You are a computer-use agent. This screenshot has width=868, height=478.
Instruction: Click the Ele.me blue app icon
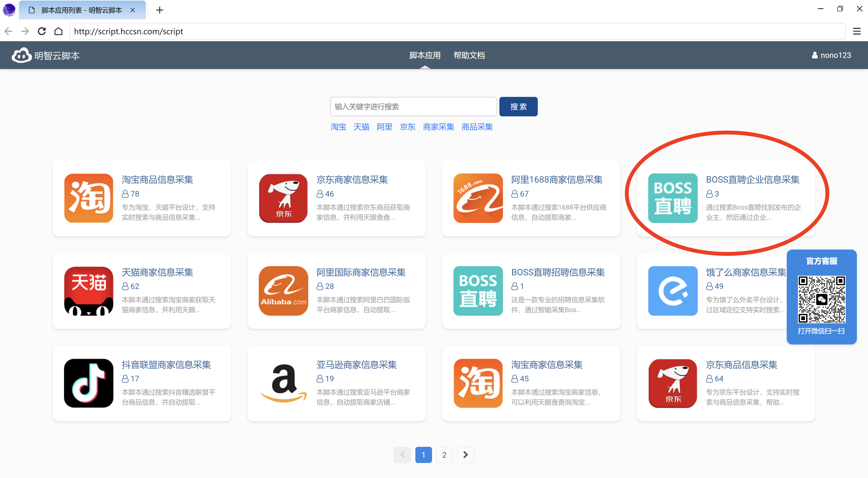[x=673, y=291]
